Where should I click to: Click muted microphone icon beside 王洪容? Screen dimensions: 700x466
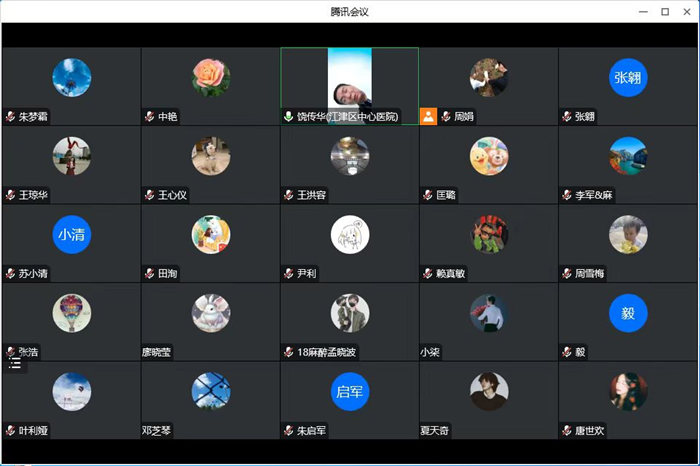(x=289, y=195)
